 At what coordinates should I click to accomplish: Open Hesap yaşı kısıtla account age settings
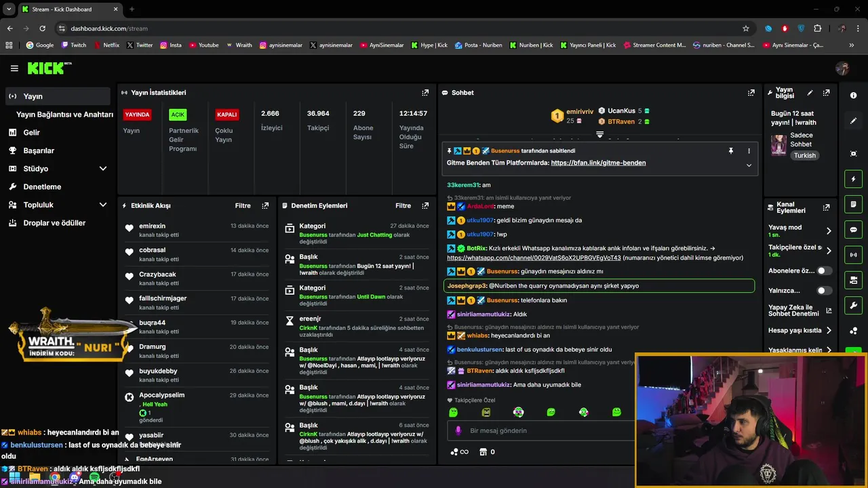coord(800,331)
